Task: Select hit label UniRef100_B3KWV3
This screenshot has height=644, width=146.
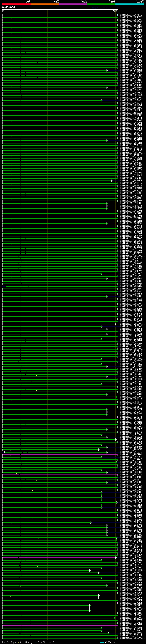Action: [x=131, y=321]
